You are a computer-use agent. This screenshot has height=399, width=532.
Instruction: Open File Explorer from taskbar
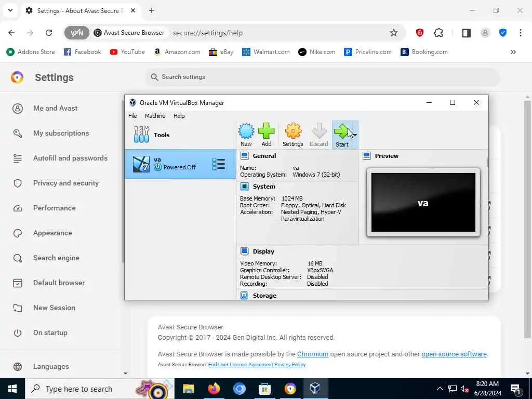(188, 389)
